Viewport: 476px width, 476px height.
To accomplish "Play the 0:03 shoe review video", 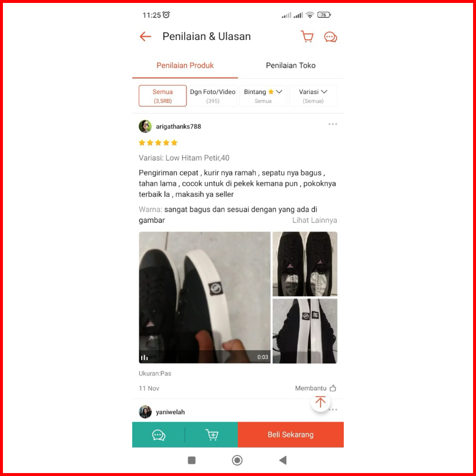I will point(205,297).
